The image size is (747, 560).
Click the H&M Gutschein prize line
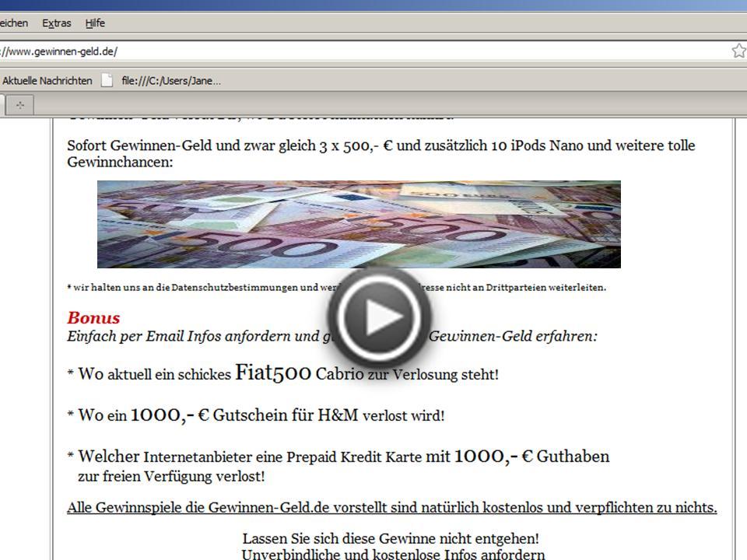point(257,415)
